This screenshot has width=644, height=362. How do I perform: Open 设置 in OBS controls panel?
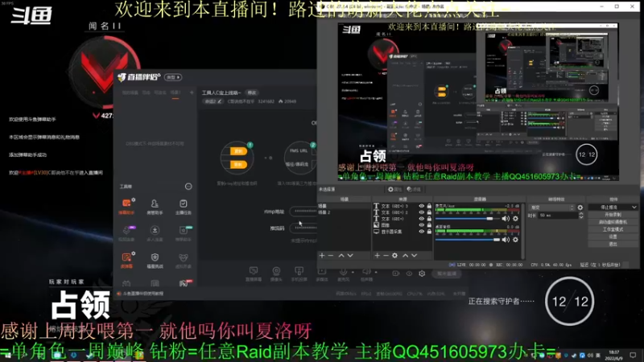coord(613,237)
